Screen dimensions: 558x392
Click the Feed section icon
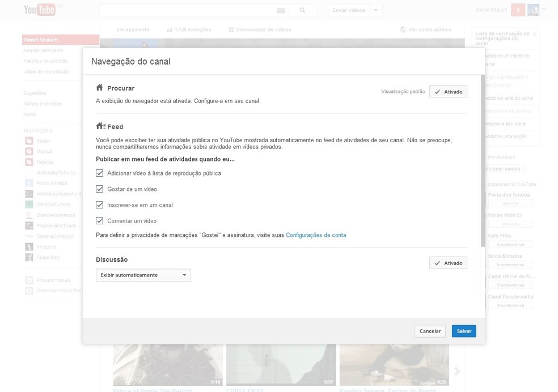pyautogui.click(x=100, y=126)
